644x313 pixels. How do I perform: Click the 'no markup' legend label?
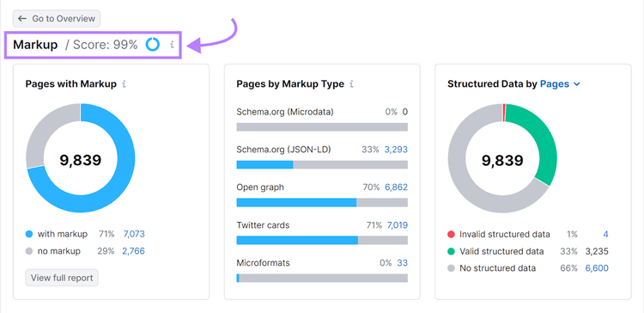[x=59, y=251]
